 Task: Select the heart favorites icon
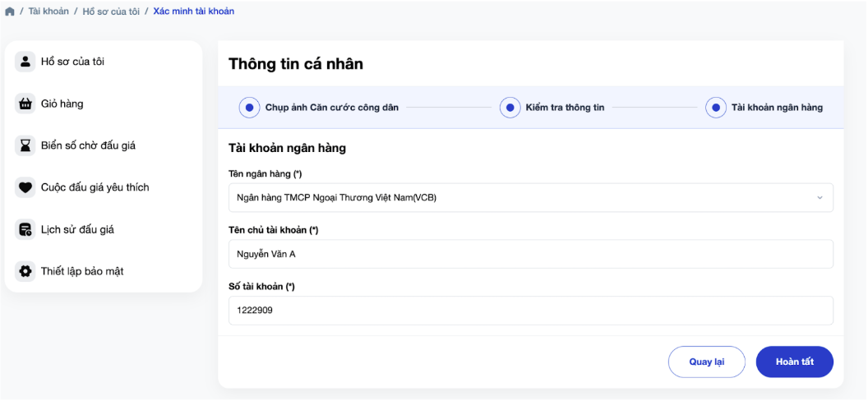point(25,187)
